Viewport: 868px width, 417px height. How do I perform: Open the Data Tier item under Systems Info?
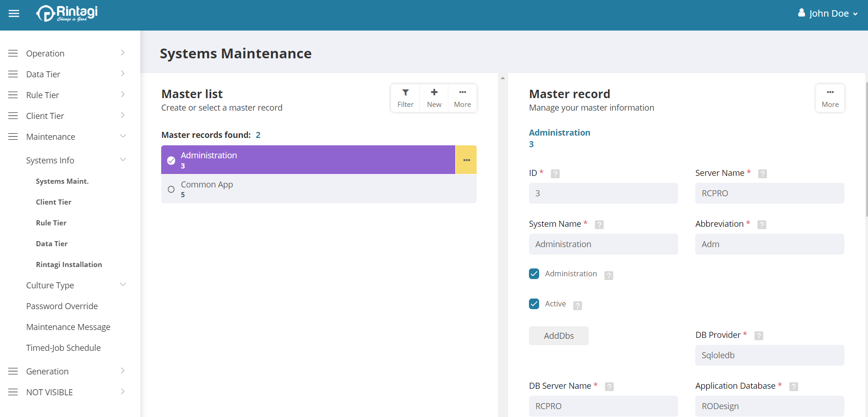[51, 243]
